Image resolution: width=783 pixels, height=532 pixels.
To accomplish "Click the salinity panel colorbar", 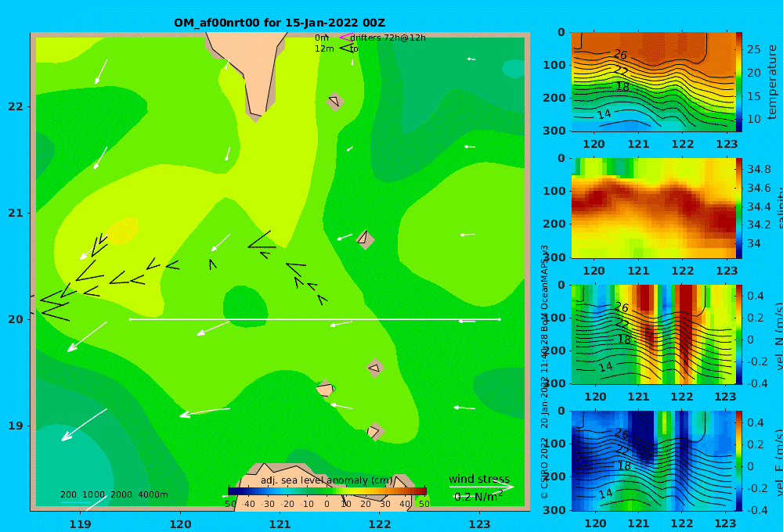I will pyautogui.click(x=738, y=208).
